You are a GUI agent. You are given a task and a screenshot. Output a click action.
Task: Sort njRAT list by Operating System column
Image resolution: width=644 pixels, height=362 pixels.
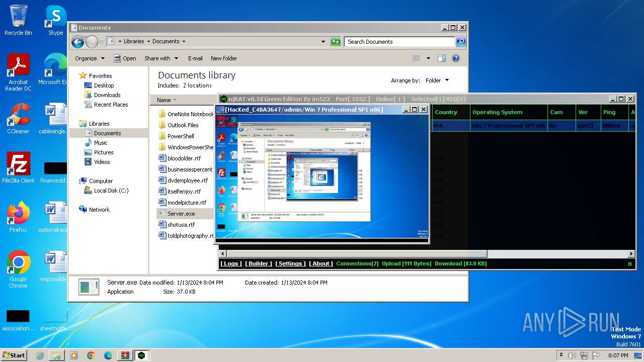pyautogui.click(x=509, y=112)
